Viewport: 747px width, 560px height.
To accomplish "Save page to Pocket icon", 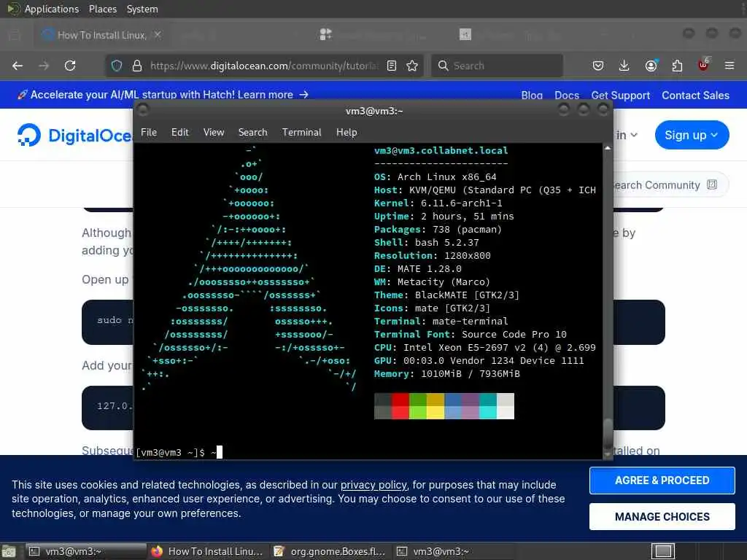I will (598, 66).
